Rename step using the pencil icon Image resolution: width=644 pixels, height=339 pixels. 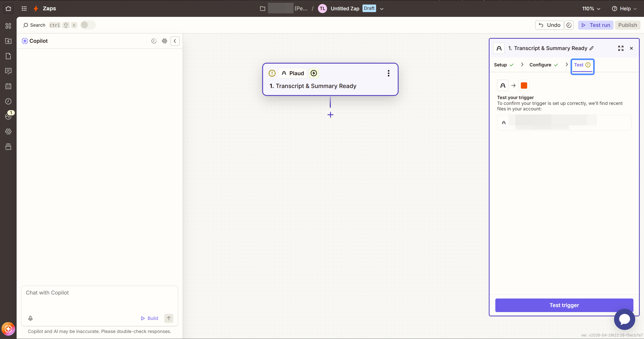[x=592, y=48]
